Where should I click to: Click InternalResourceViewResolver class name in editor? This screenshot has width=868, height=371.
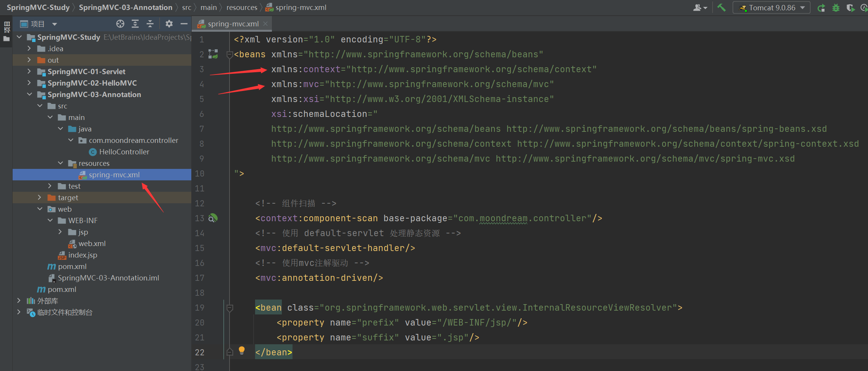pos(597,308)
